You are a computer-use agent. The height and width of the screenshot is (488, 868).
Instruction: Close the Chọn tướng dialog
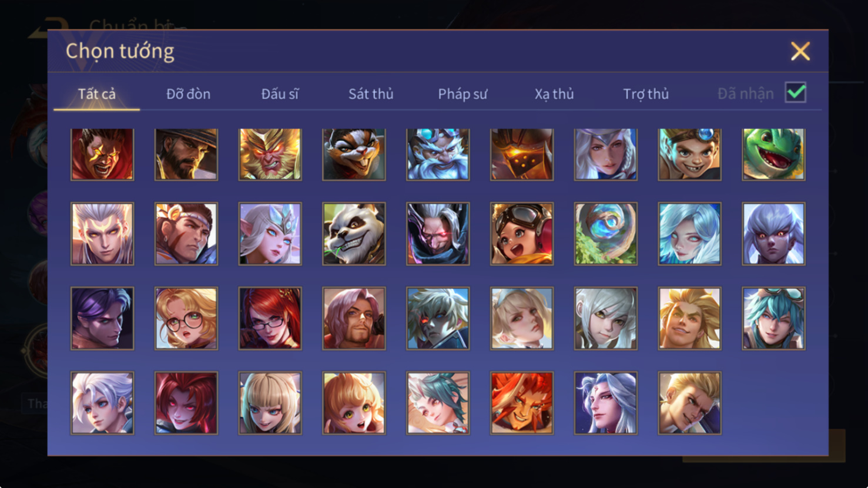(x=800, y=51)
